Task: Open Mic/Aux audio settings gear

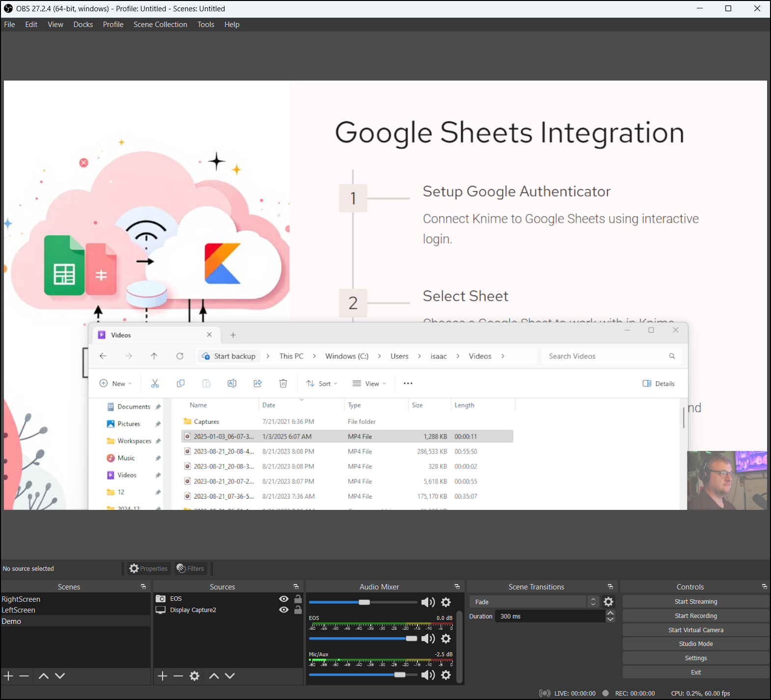Action: 446,675
